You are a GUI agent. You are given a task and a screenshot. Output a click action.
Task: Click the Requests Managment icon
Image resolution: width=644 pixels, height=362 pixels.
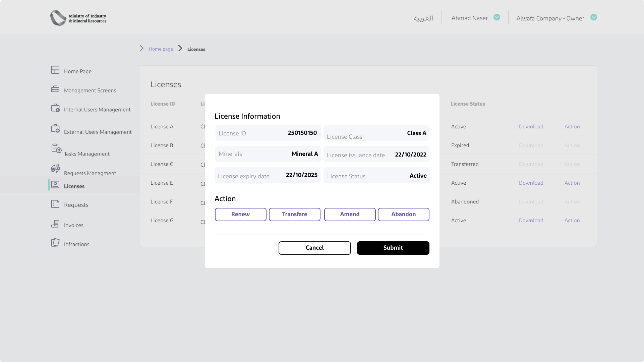pyautogui.click(x=55, y=168)
